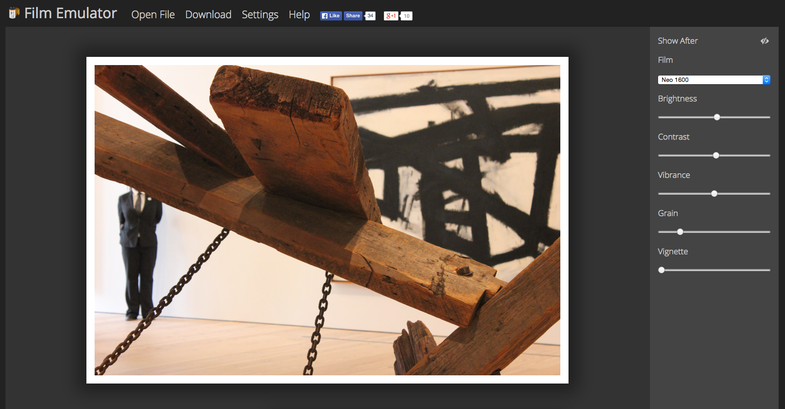Click the Vibrance slider handle
The height and width of the screenshot is (409, 785).
(714, 193)
